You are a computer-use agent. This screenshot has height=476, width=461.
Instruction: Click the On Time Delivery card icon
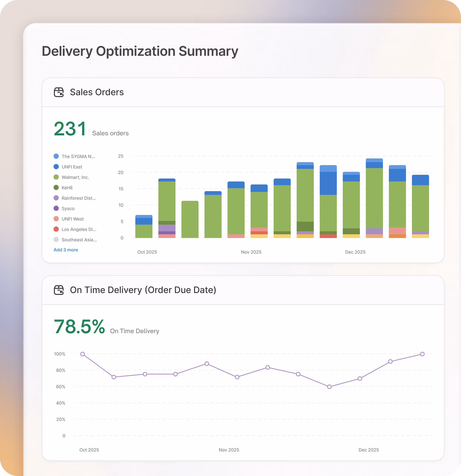click(59, 290)
